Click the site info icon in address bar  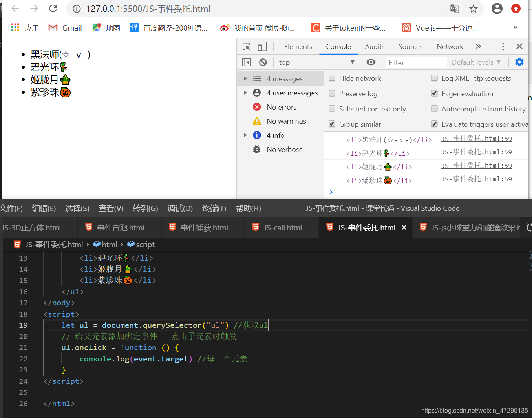[77, 9]
